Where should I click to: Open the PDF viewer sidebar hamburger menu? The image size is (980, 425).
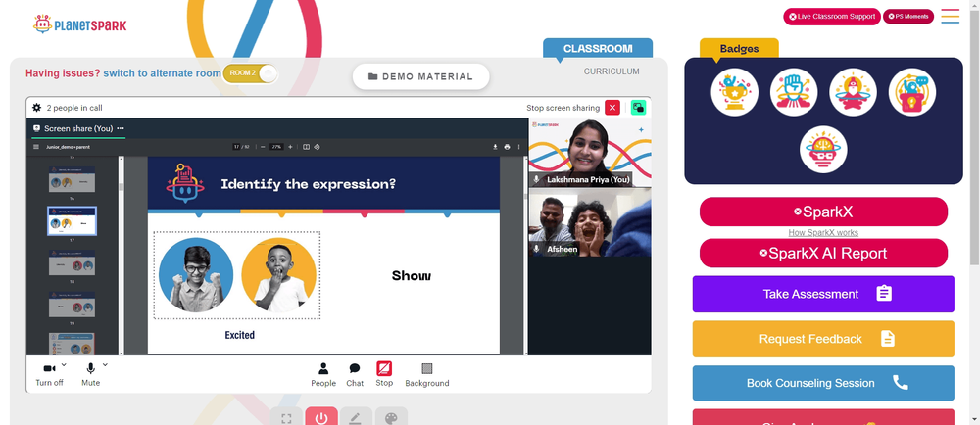tap(35, 147)
